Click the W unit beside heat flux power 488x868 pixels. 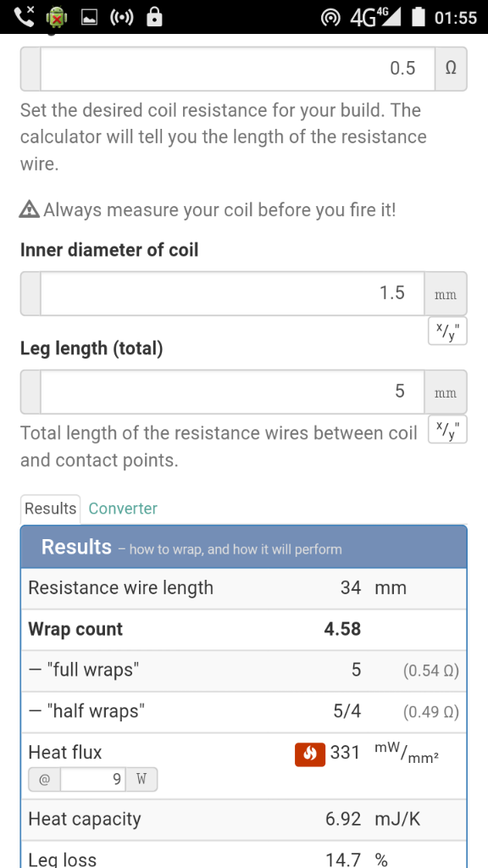click(x=141, y=780)
